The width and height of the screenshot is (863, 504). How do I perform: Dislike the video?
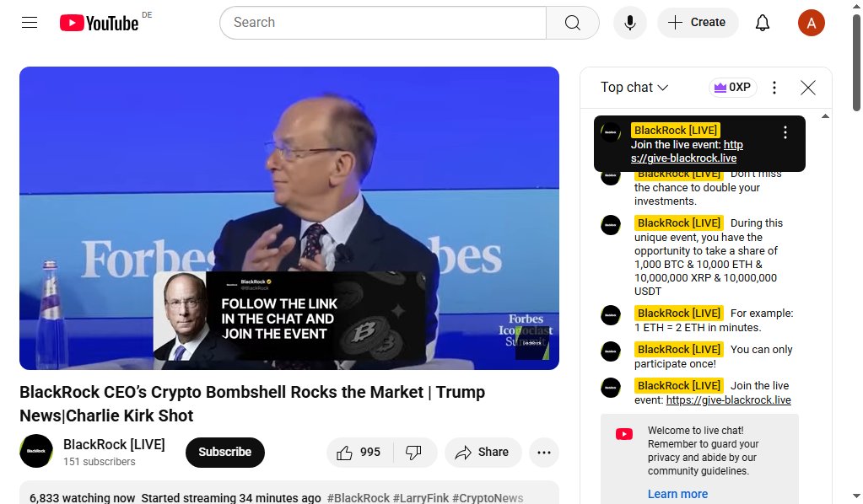[414, 453]
